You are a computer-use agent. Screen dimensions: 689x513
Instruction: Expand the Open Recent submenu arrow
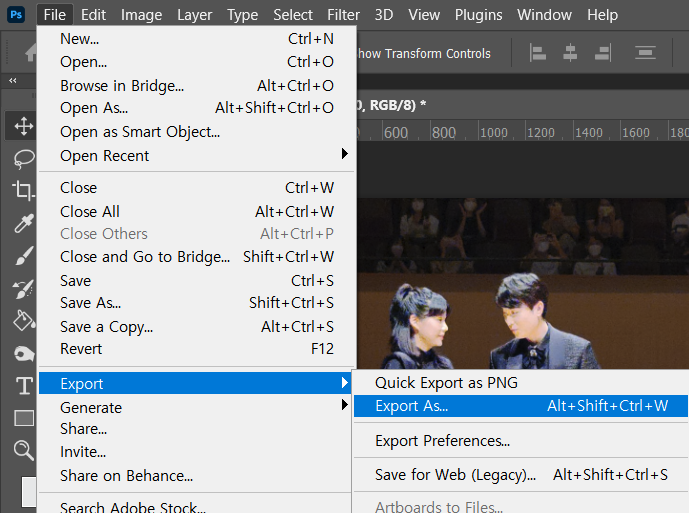coord(344,154)
